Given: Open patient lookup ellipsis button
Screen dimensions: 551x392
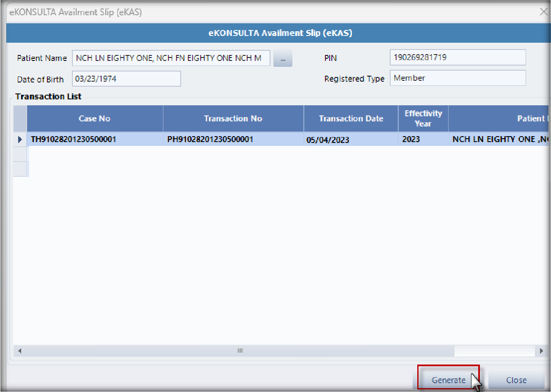Looking at the screenshot, I should (x=283, y=58).
